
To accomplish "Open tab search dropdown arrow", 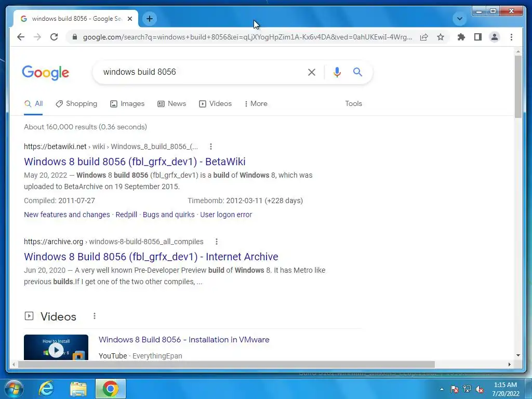I will click(460, 19).
